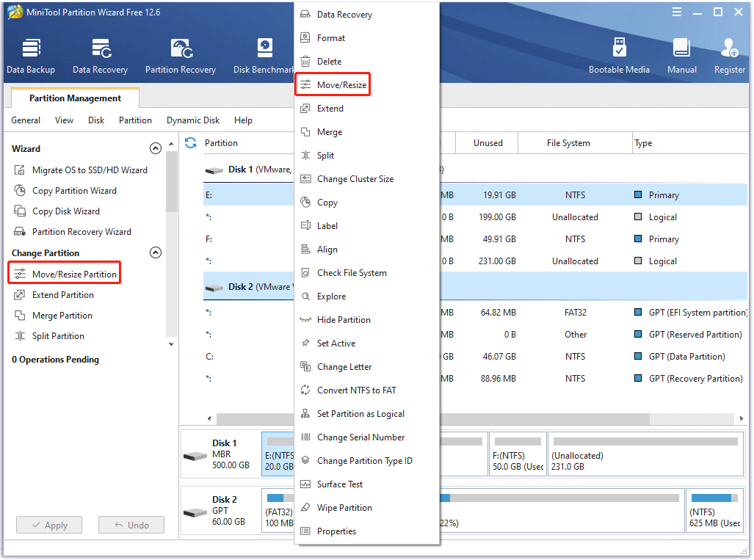Select Unallocated 231.0 GB block
Viewport: 754px width, 560px height.
646,454
